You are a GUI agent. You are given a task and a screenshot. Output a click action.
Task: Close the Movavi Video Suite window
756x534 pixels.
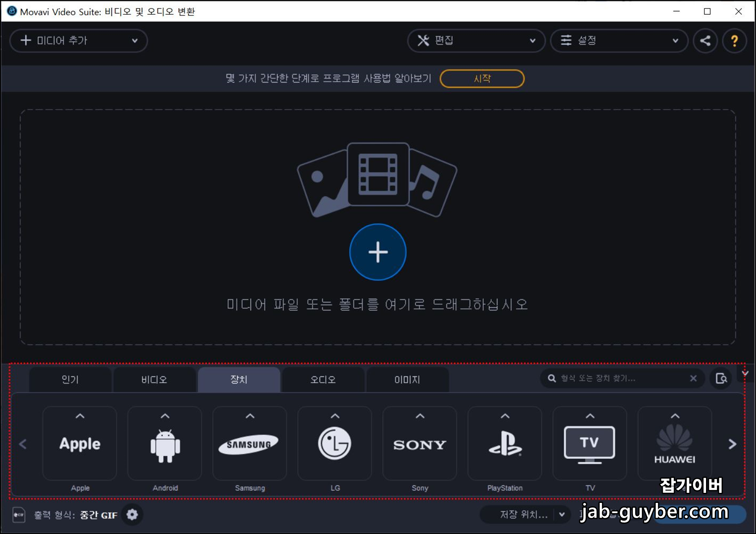738,11
